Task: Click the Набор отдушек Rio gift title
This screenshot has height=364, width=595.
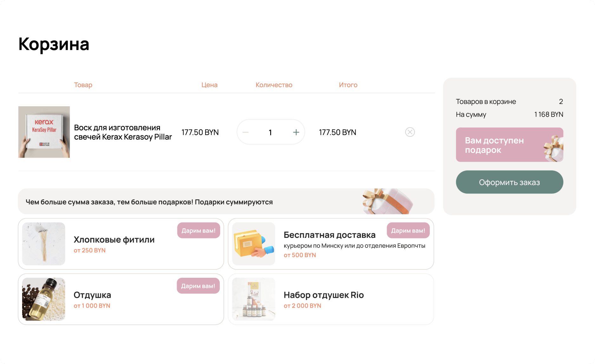Action: pyautogui.click(x=324, y=295)
